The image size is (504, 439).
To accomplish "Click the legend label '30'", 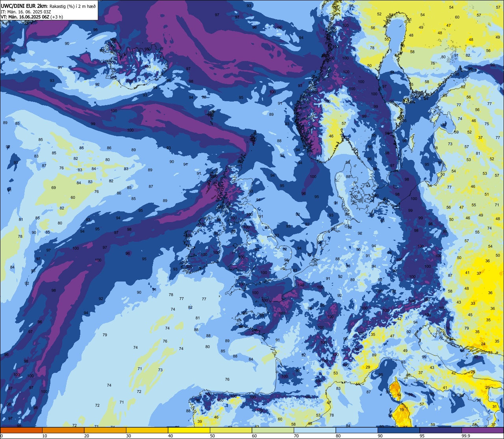I will [x=129, y=436].
